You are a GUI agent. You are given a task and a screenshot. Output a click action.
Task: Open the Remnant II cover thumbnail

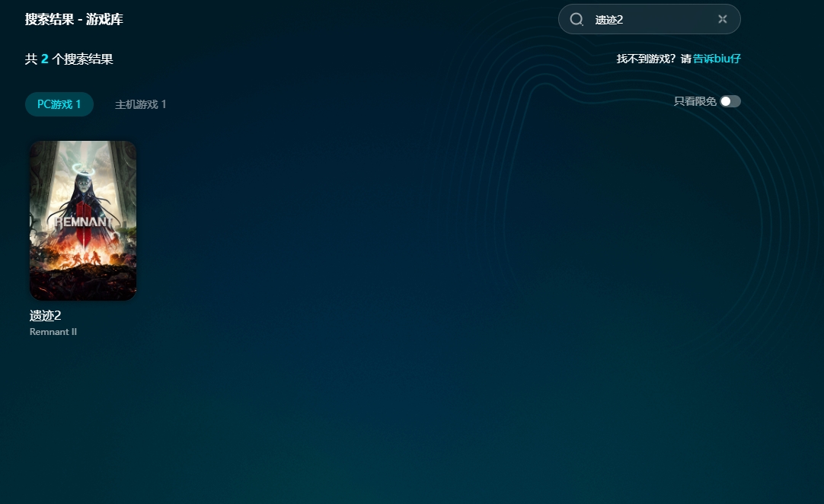(x=83, y=220)
